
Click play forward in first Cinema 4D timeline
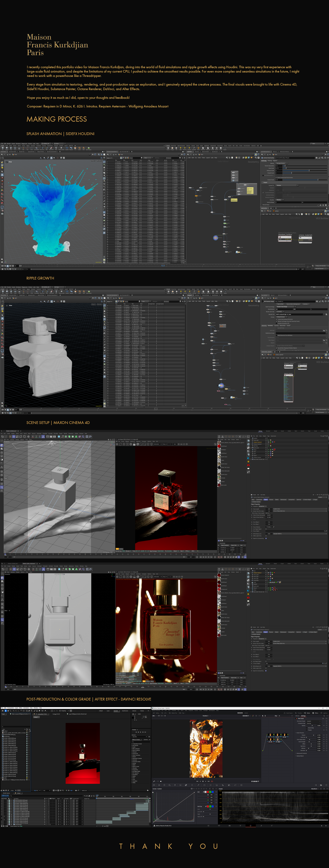tap(206, 557)
